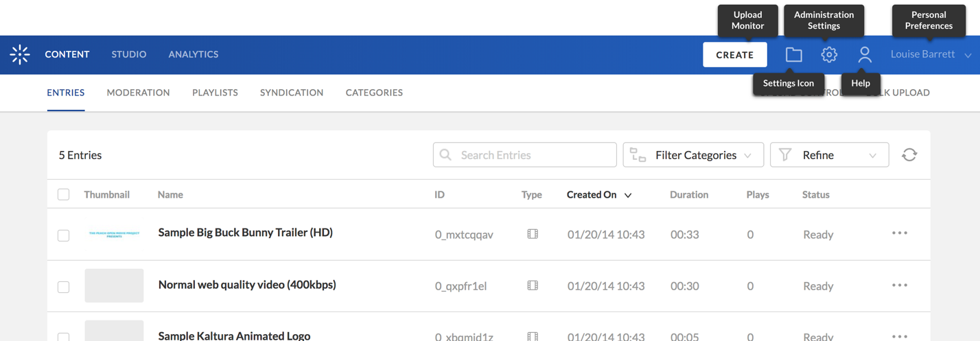Open the Upload Monitor folder icon
The image size is (980, 341).
pyautogui.click(x=794, y=55)
